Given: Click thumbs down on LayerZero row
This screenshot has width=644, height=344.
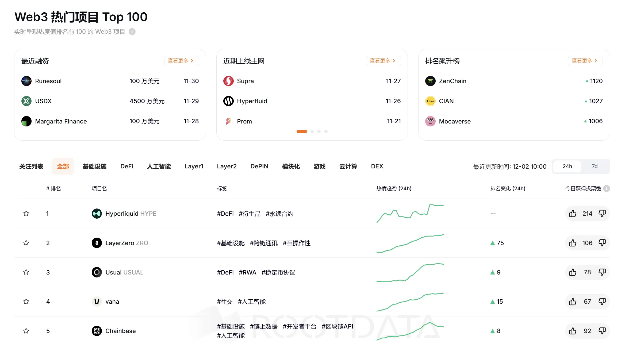Looking at the screenshot, I should coord(603,243).
